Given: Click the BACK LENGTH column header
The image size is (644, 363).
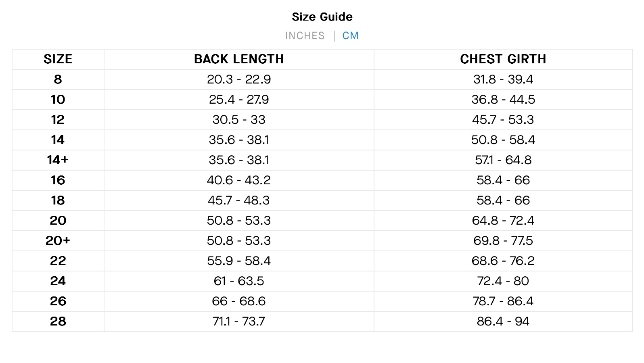Looking at the screenshot, I should pos(239,59).
